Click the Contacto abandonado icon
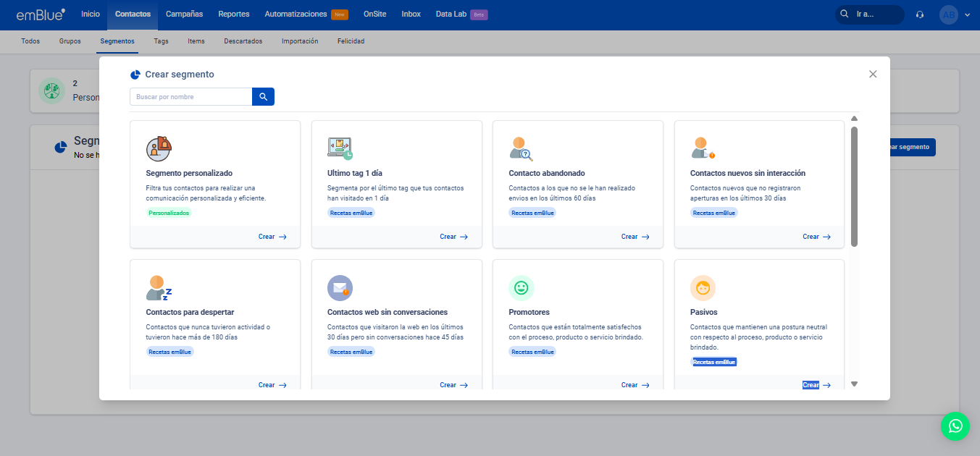 pos(521,148)
